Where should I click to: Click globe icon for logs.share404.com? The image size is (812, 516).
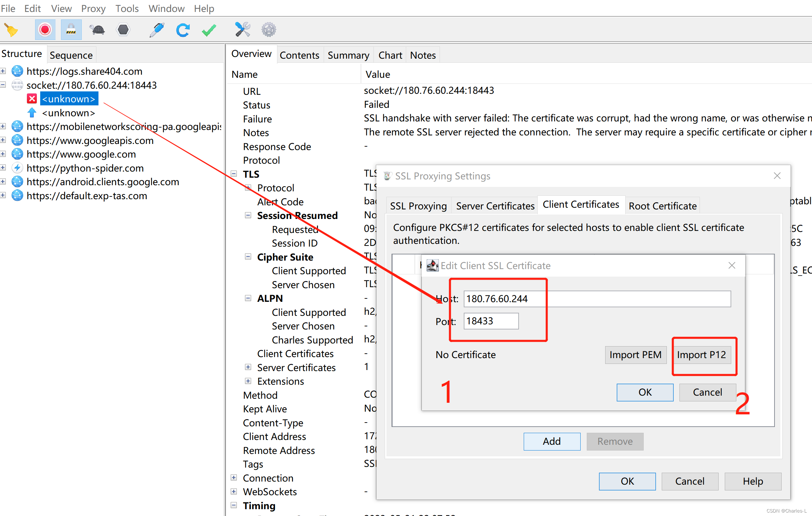(17, 71)
